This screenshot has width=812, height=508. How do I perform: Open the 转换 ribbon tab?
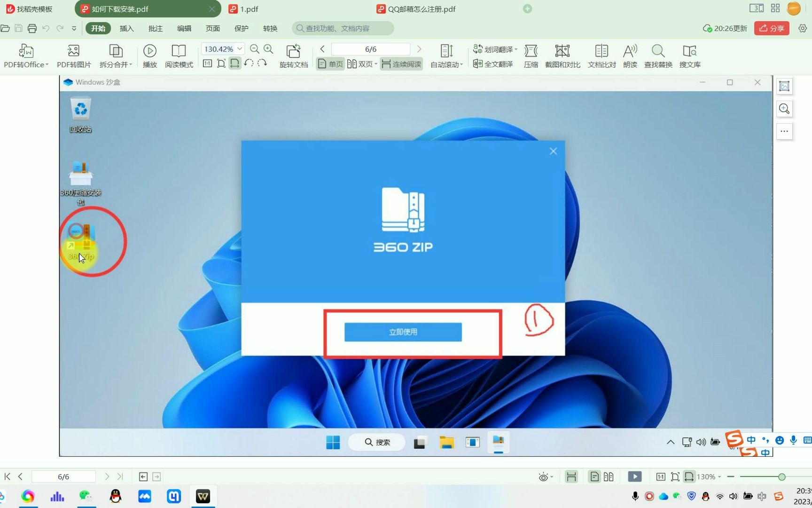coord(270,28)
